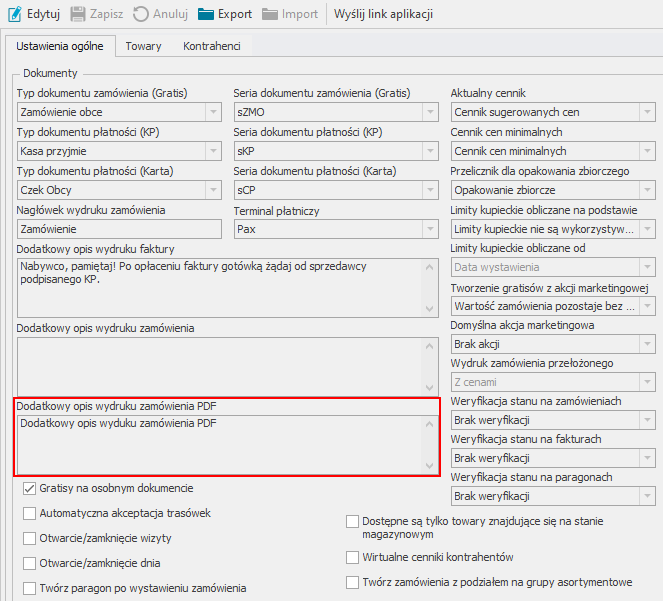Toggle Otwarcie/zamknięcie dnia checkbox
This screenshot has height=601, width=663.
29,563
